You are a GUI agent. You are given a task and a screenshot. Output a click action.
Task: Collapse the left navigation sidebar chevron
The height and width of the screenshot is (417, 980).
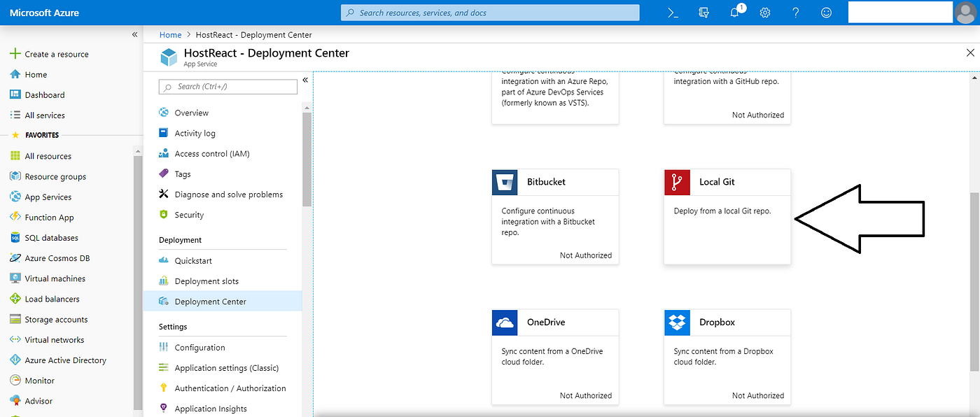(x=134, y=34)
